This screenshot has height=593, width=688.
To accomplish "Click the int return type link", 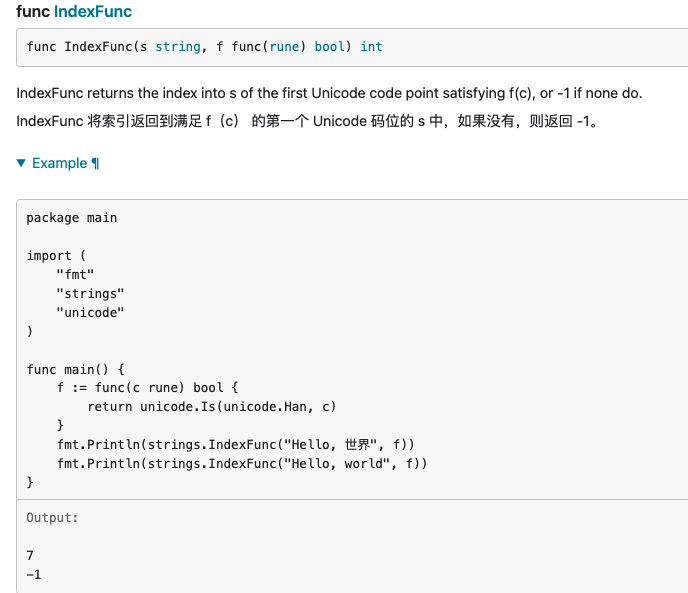I will click(371, 47).
